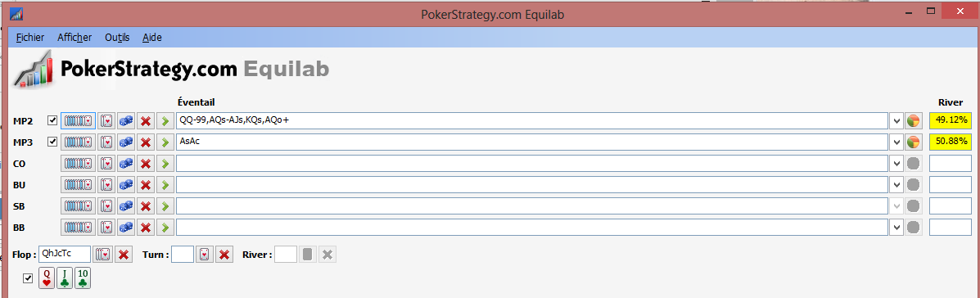Open hand range selector for MP2

coord(78,120)
